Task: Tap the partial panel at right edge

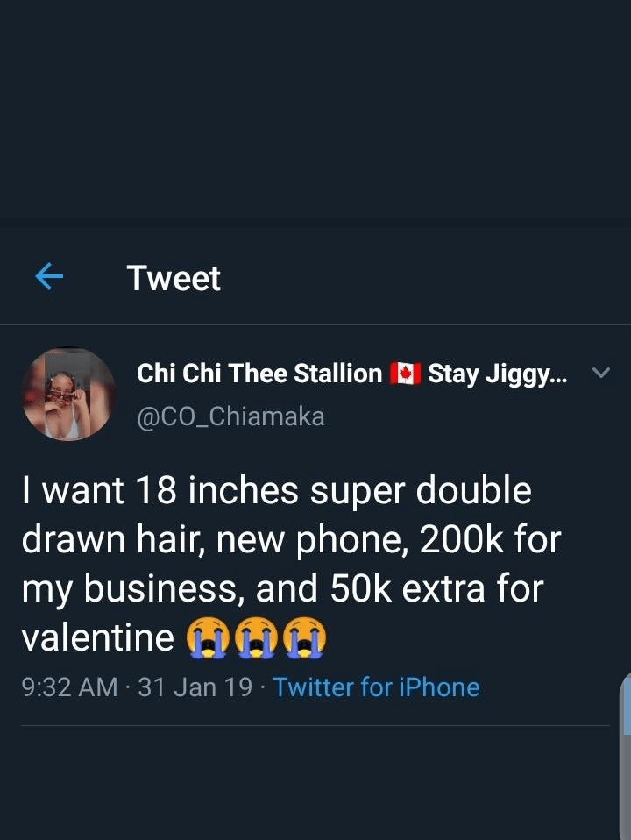Action: click(624, 754)
